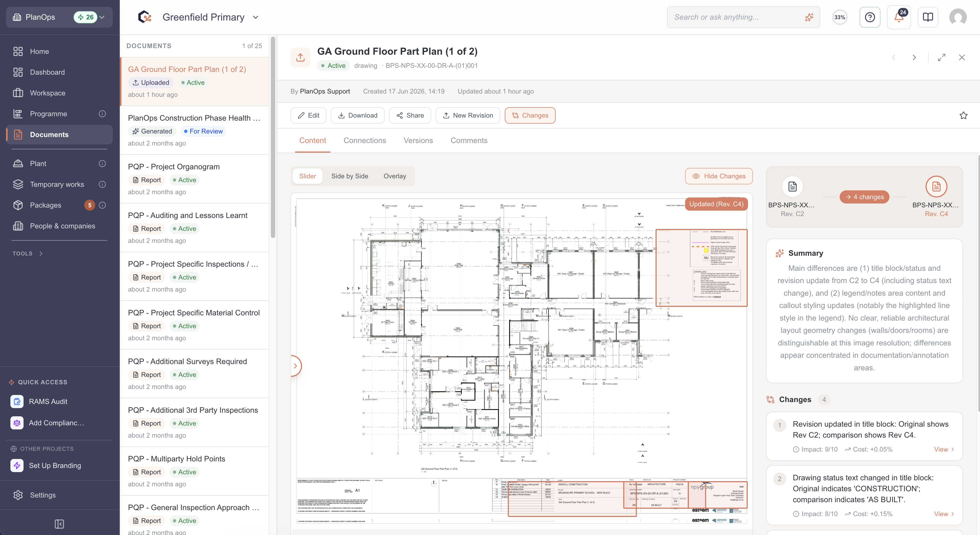The width and height of the screenshot is (980, 535).
Task: Open the Versions tab
Action: tap(418, 140)
